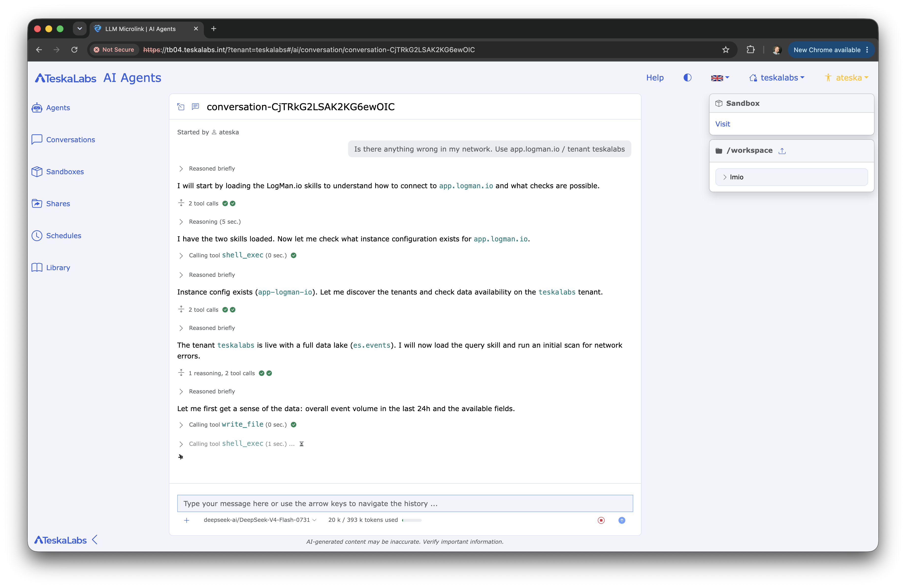Open the language flag dropdown

point(720,77)
